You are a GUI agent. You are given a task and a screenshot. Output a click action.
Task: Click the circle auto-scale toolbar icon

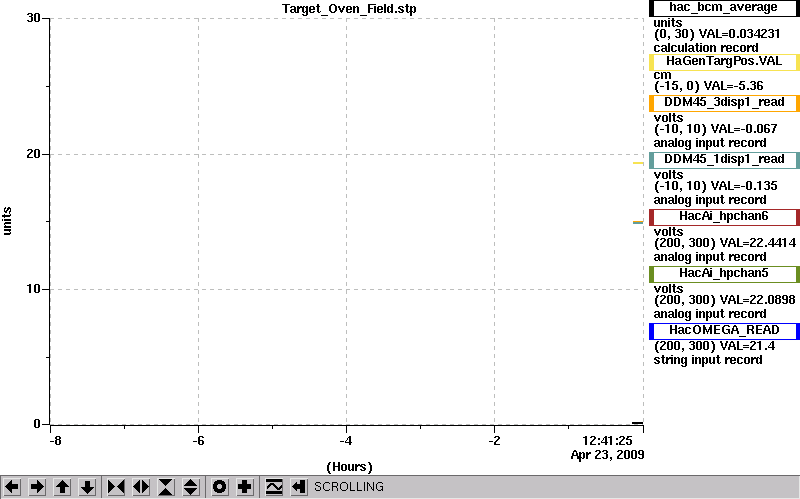(219, 487)
